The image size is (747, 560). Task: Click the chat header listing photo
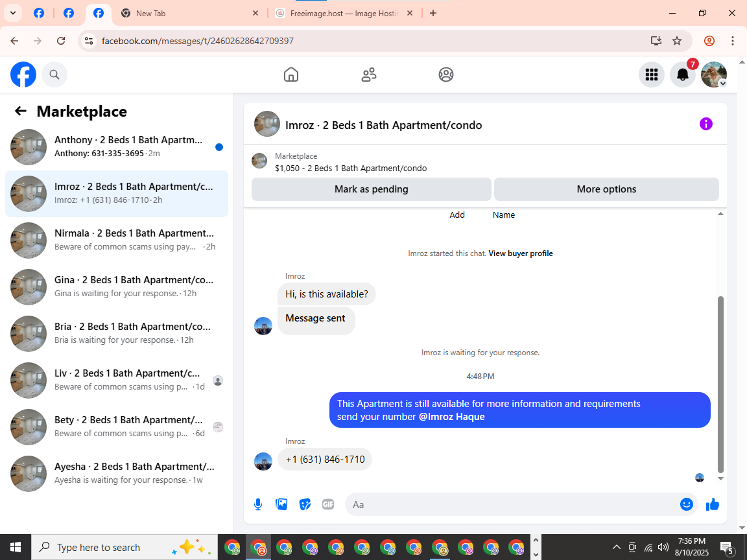click(267, 124)
